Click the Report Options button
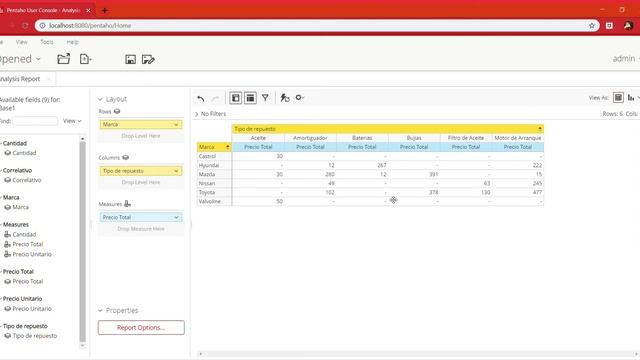 [141, 327]
